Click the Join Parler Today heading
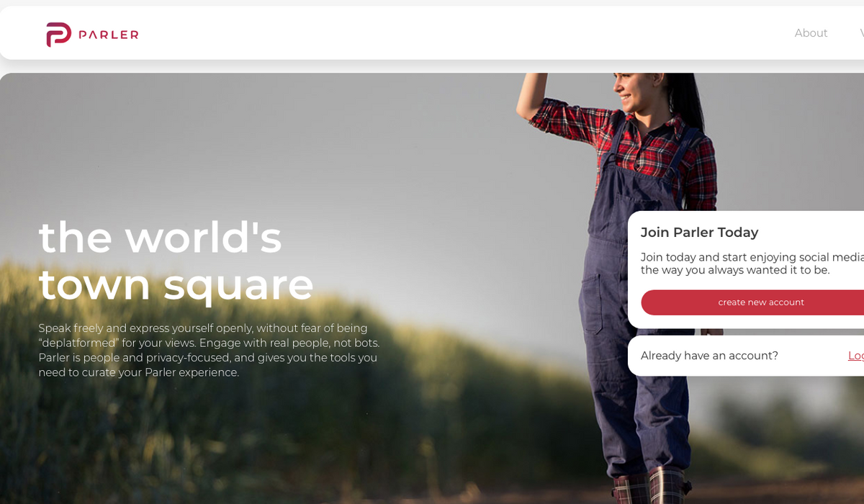Viewport: 864px width, 504px height. coord(699,233)
